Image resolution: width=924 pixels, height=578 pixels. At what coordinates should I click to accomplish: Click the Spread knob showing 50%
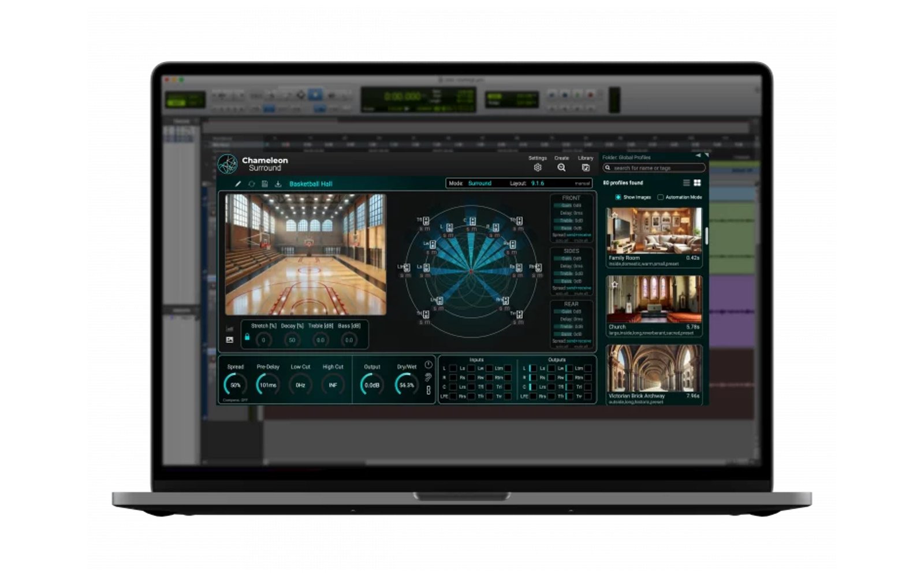point(235,384)
